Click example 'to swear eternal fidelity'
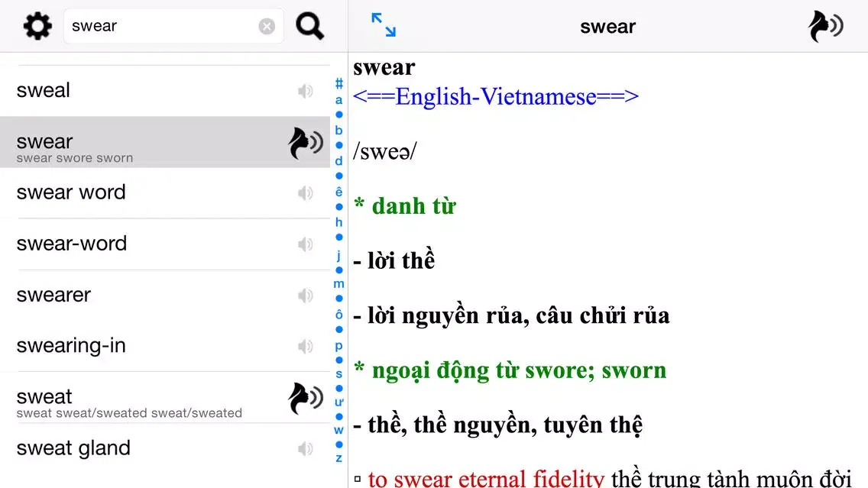 [486, 478]
